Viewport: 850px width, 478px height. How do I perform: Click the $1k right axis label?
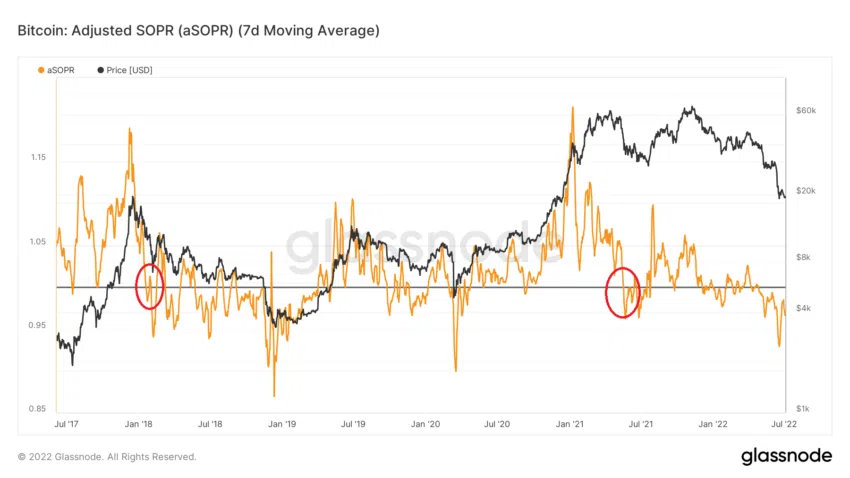point(803,409)
